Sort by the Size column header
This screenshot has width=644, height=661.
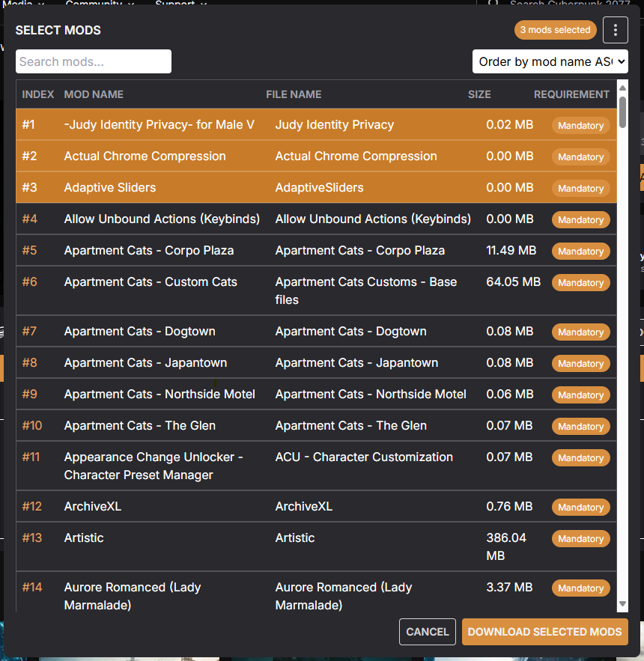pos(479,94)
